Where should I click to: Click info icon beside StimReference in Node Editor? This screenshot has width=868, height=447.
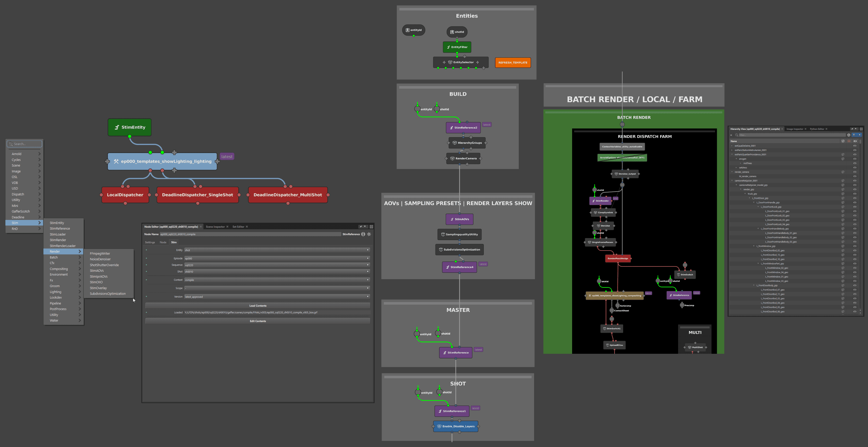point(363,234)
